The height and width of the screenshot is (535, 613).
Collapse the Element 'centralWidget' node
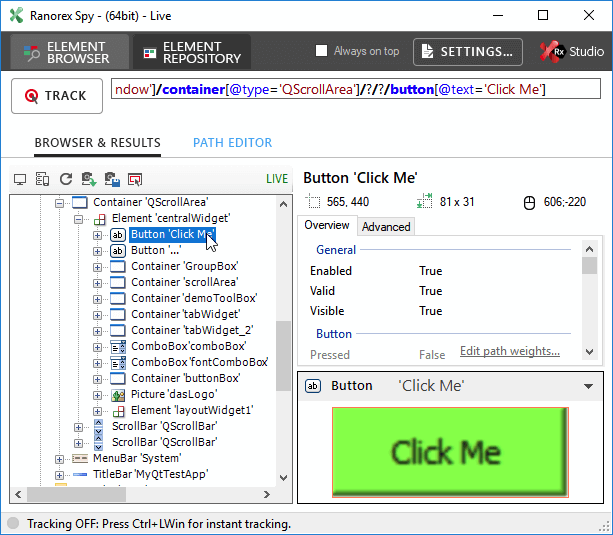[78, 219]
